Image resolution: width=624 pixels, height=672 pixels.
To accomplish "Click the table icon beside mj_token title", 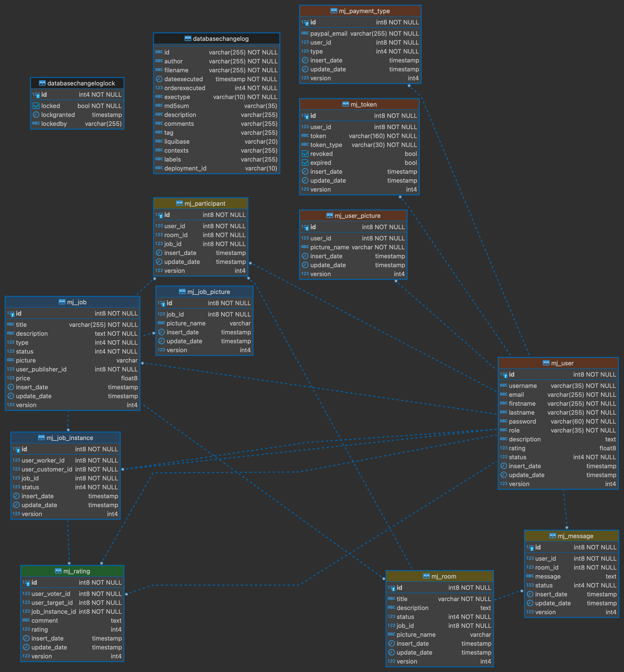I will pos(345,104).
